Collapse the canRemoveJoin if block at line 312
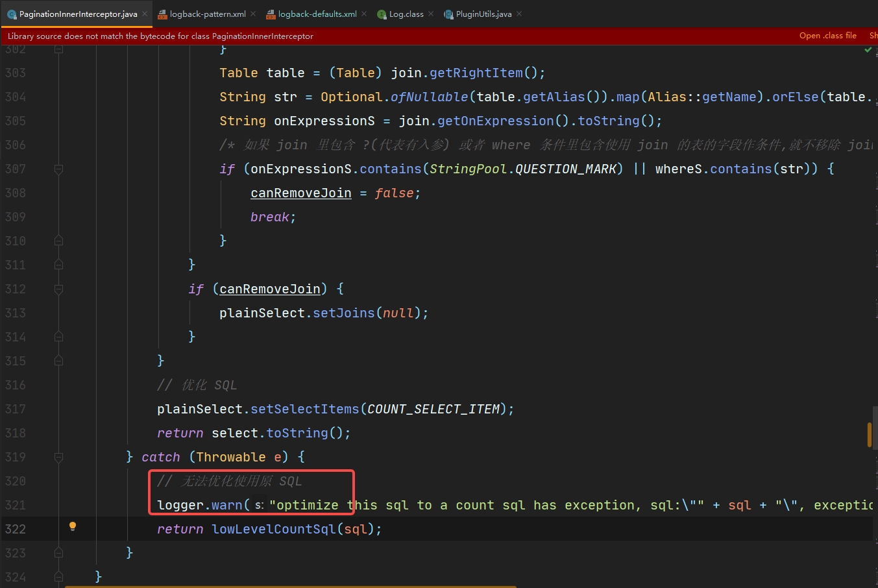The height and width of the screenshot is (588, 878). tap(58, 289)
